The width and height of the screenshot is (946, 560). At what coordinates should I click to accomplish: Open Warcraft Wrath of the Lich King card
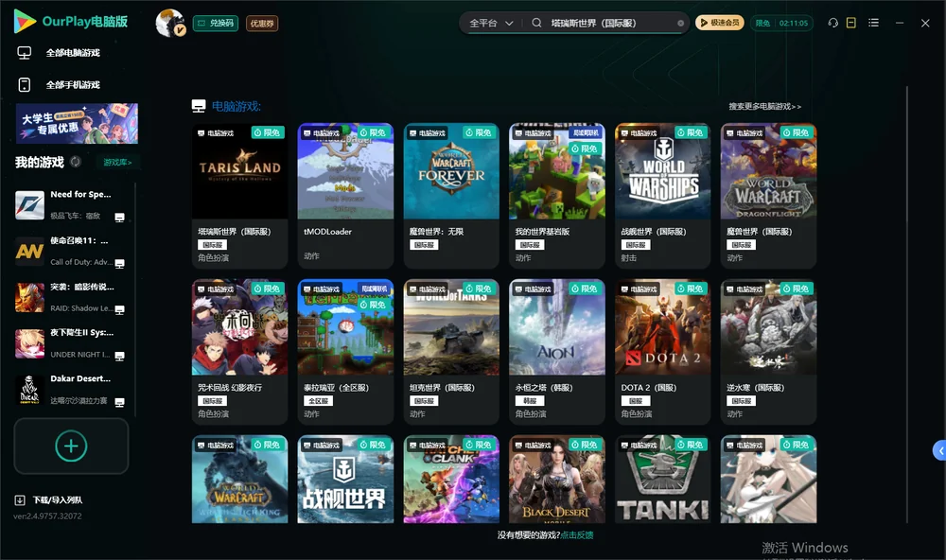click(x=239, y=480)
